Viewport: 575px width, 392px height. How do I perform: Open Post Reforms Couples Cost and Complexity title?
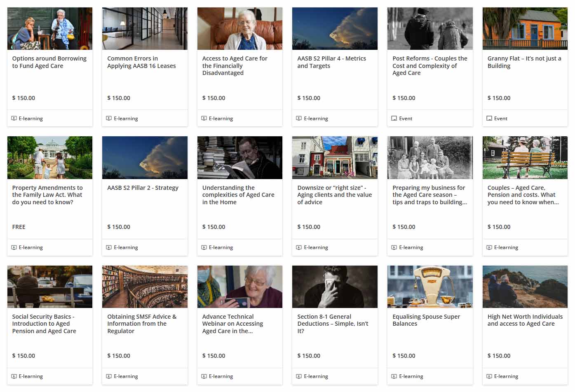pyautogui.click(x=430, y=66)
